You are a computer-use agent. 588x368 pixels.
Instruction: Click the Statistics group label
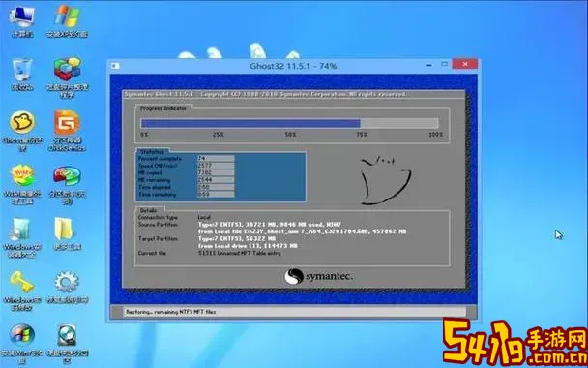[x=152, y=152]
